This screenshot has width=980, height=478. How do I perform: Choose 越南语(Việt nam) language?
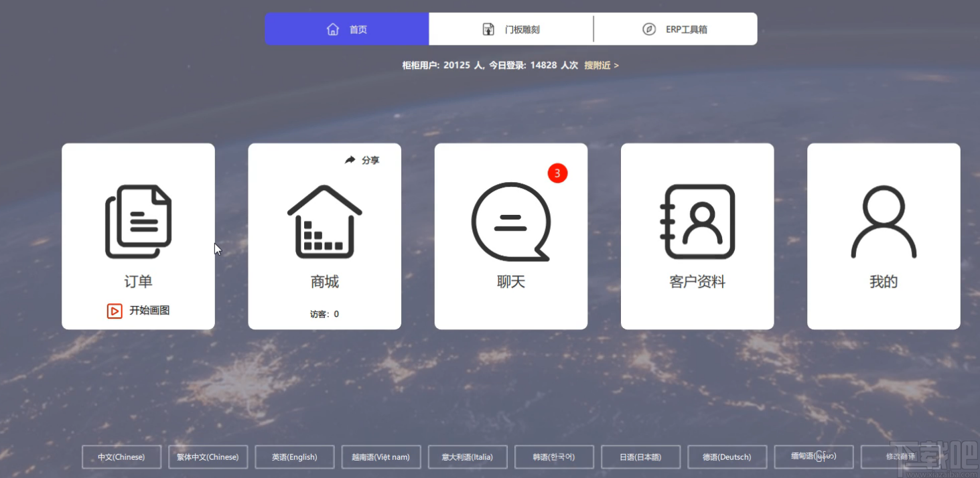(x=380, y=457)
